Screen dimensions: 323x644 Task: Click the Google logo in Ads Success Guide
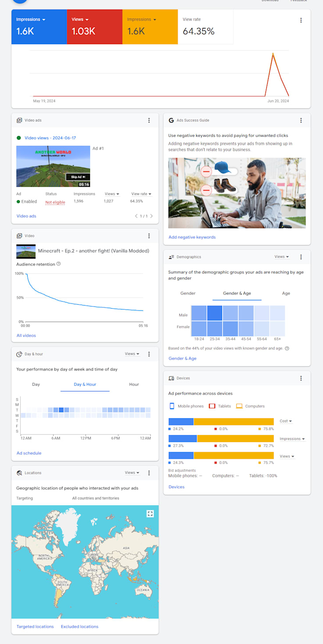(171, 120)
